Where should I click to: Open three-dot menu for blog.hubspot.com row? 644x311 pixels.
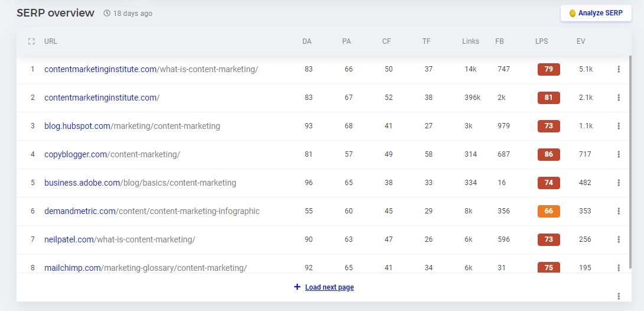click(619, 126)
